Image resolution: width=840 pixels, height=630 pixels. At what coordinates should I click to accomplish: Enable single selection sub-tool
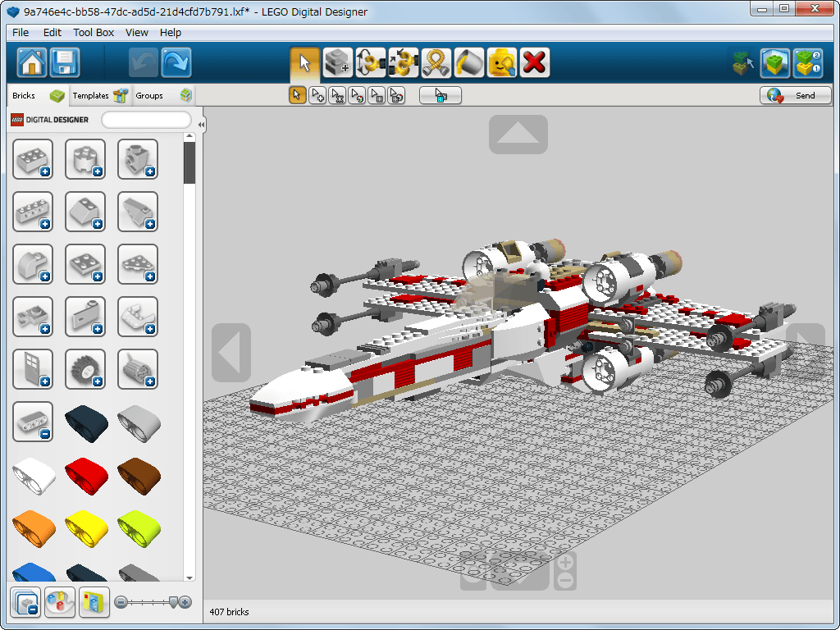point(297,95)
